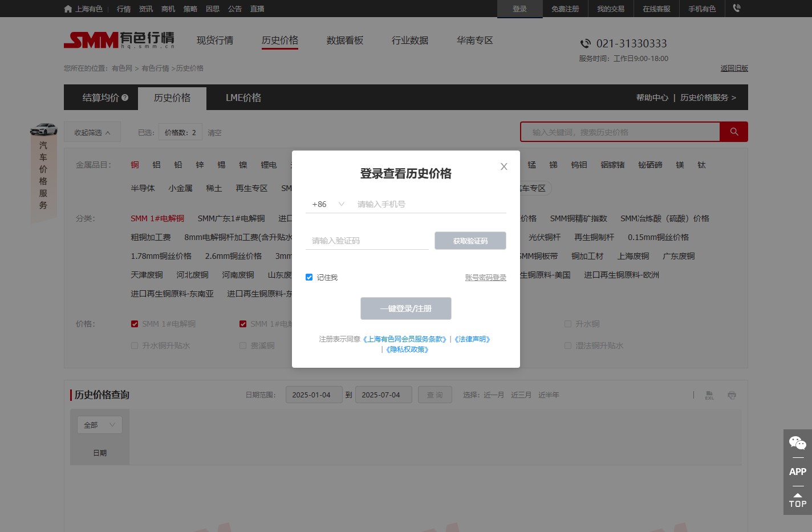Click the historical price keyword search field

coord(620,132)
